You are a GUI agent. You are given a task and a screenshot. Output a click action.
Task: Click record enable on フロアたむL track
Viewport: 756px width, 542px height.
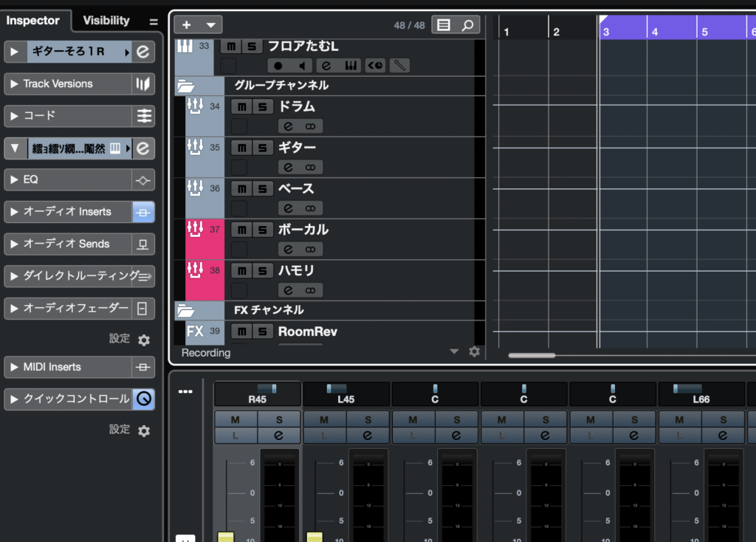278,66
